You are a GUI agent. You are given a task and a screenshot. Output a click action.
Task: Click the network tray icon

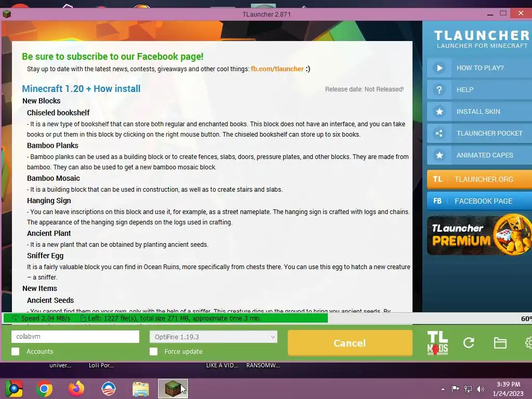coord(468,389)
